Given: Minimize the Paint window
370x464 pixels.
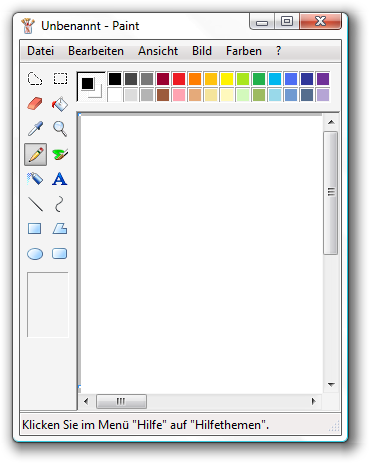Looking at the screenshot, I should (x=262, y=22).
